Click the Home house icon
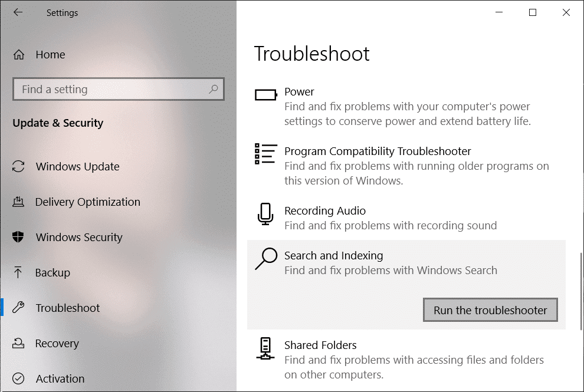Screen dimensions: 584x392 19,55
